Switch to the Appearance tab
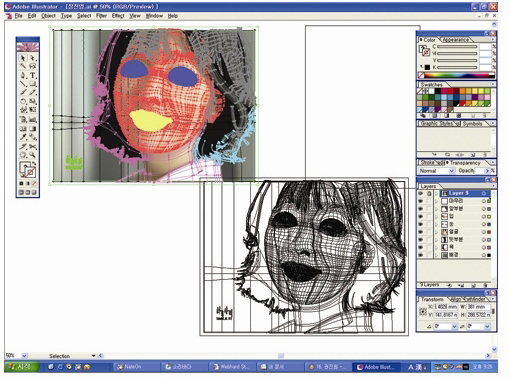Viewport: 510px width, 381px height. coord(455,40)
